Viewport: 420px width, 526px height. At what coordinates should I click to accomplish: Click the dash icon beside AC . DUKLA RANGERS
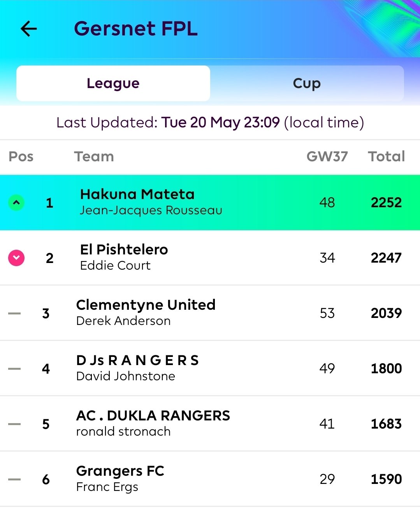(14, 424)
